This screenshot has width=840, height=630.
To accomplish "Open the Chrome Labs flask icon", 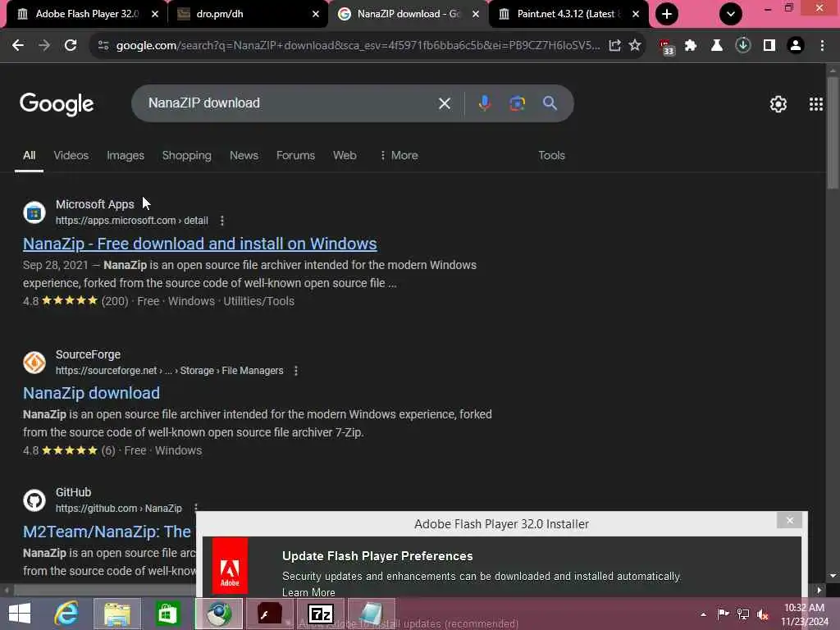I will (x=716, y=46).
